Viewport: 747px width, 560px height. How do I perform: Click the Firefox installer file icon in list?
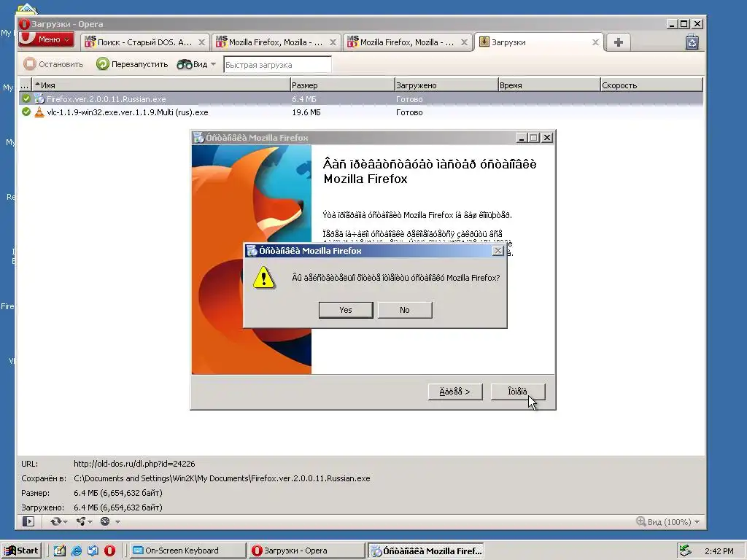click(39, 99)
